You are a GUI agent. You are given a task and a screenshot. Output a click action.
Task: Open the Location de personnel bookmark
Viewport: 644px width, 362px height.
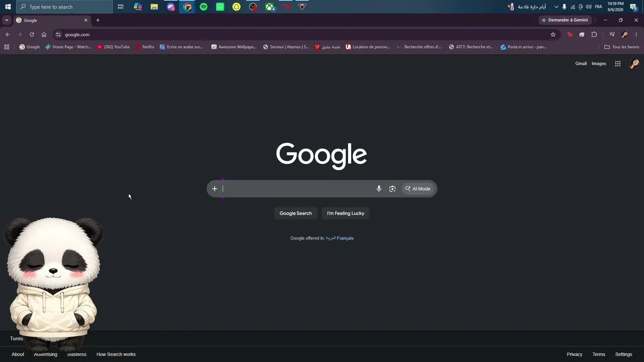(368, 47)
